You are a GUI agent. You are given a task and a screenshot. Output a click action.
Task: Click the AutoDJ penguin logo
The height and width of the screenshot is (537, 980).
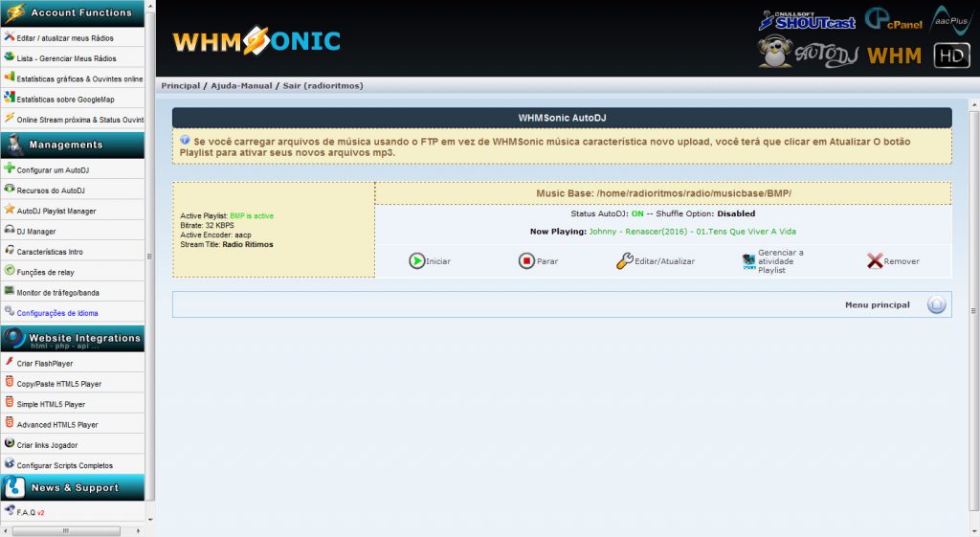[x=808, y=53]
